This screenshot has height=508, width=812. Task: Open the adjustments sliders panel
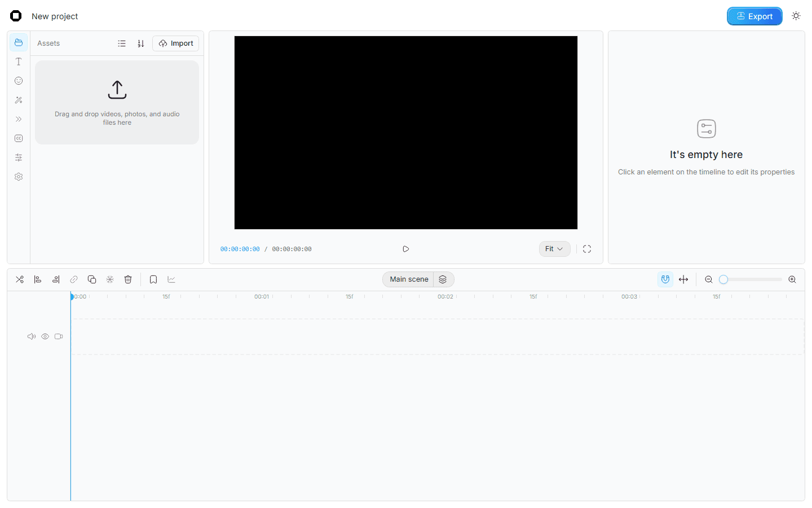(x=19, y=157)
